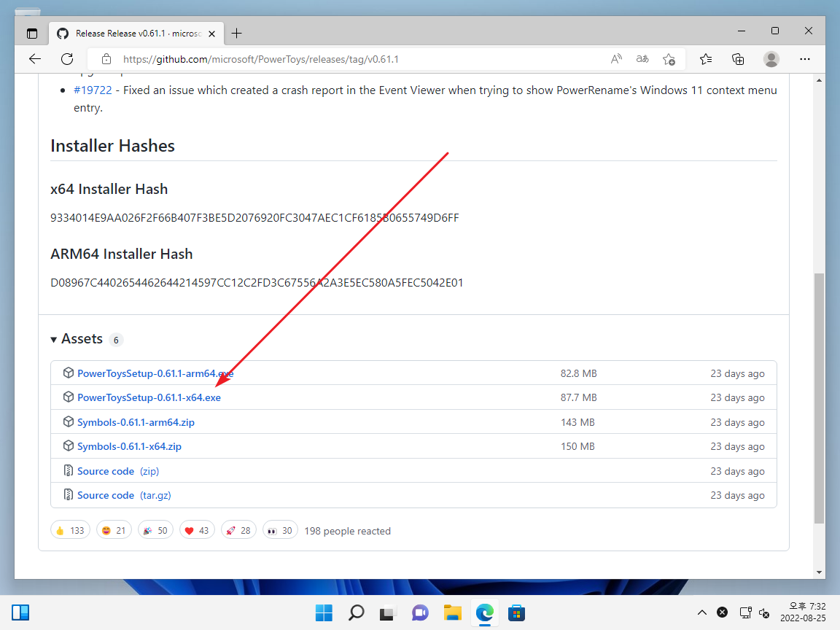Click the scrollbar up arrow
The height and width of the screenshot is (630, 840).
pos(819,80)
